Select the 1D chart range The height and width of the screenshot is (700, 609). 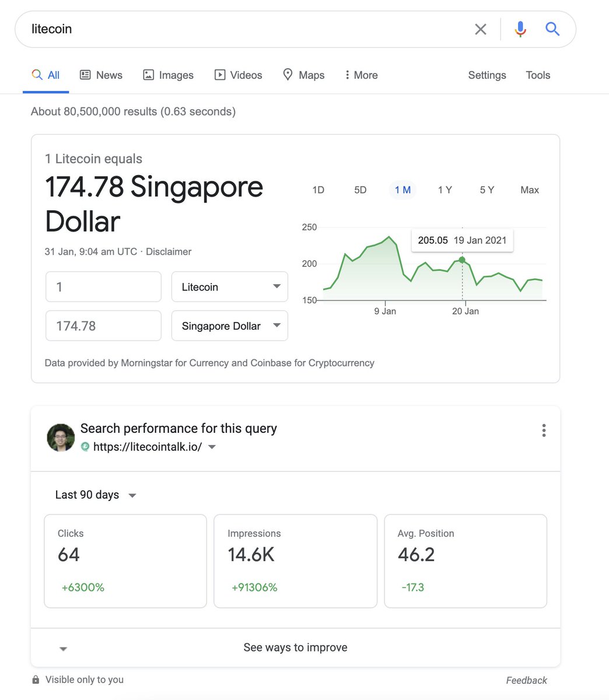point(318,190)
